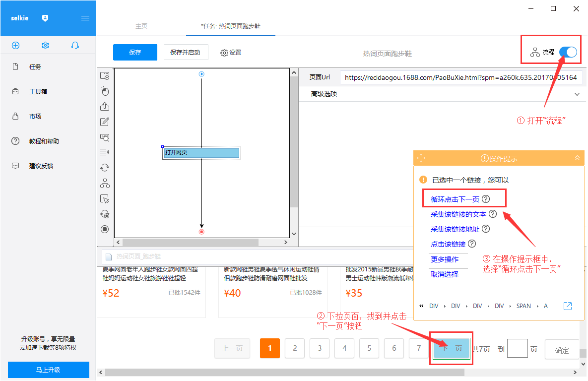Switch to the 主页 tab
Image resolution: width=588 pixels, height=381 pixels.
coord(141,26)
